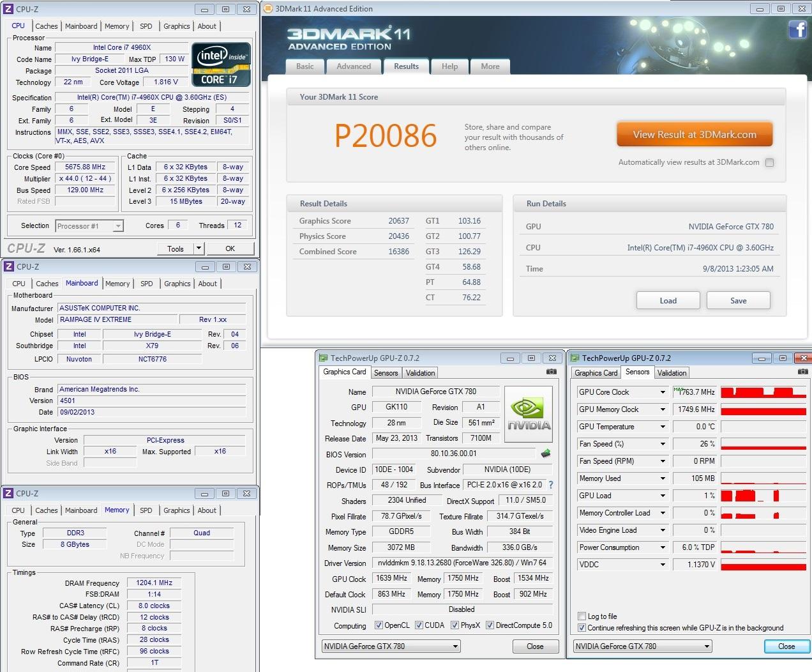Click the GPU-Z title icon of Sensors window
The height and width of the screenshot is (672, 812).
pyautogui.click(x=575, y=358)
